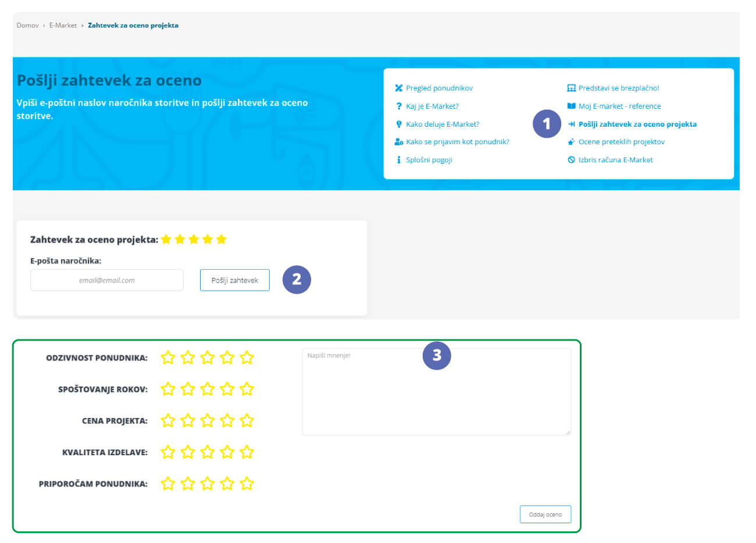Select fourth star for Kvaliteta izdelave
This screenshot has height=543, width=756.
[x=227, y=452]
